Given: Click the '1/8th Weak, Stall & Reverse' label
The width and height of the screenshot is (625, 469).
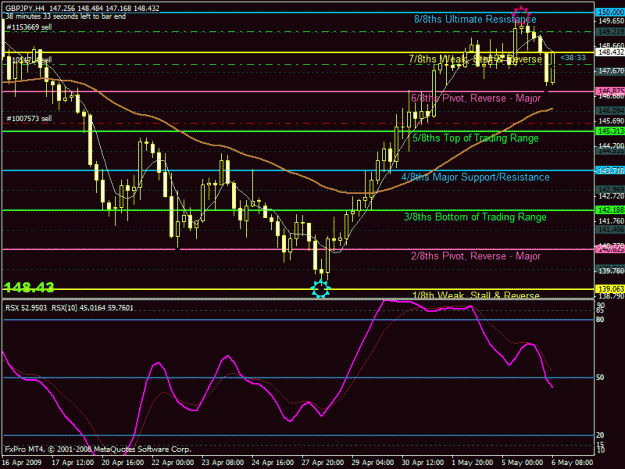Looking at the screenshot, I should click(x=476, y=295).
